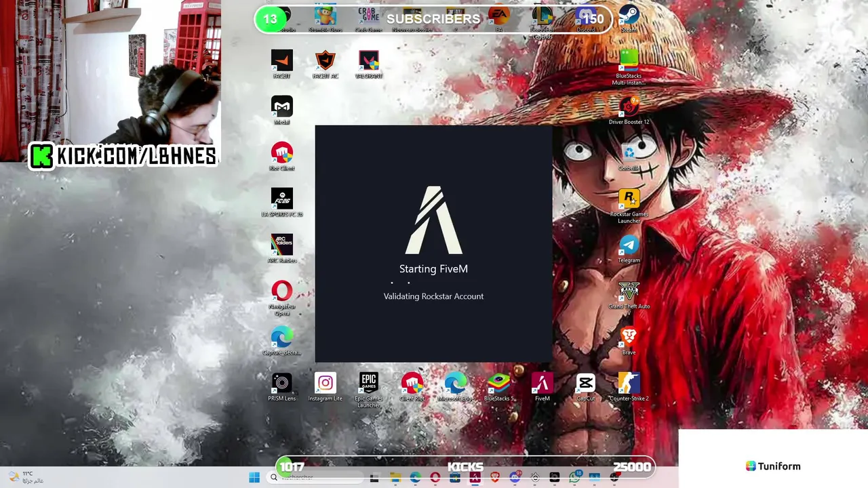The image size is (868, 488).
Task: Launch the FACEIT AC desktop shortcut
Action: (325, 64)
